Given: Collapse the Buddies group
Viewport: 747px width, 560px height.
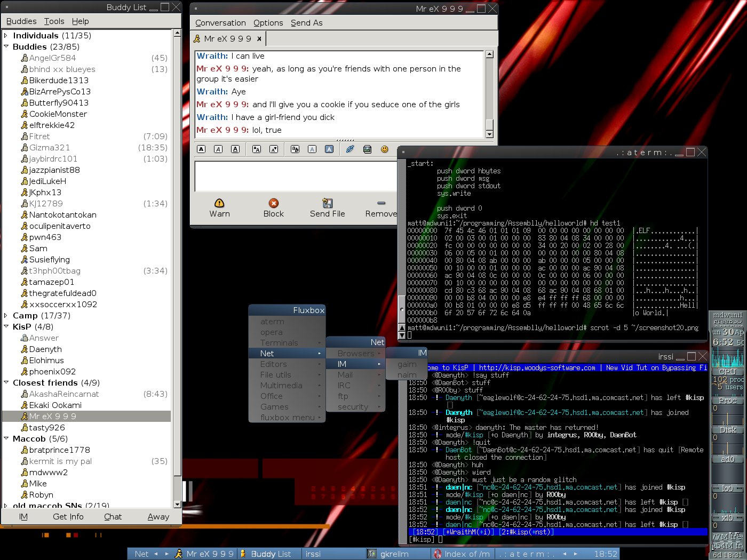Looking at the screenshot, I should click(x=6, y=47).
